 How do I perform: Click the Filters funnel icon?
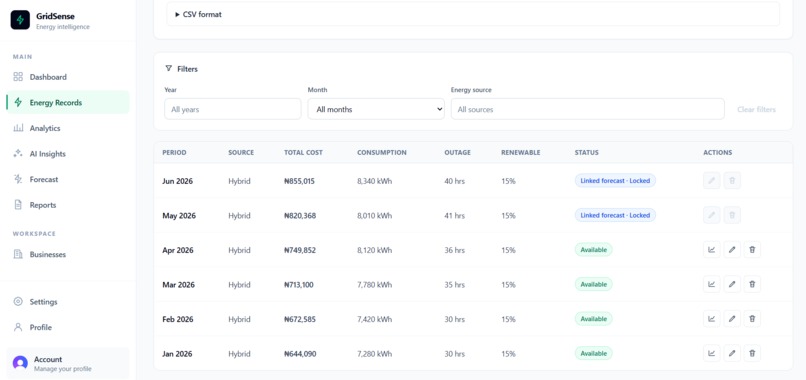(169, 68)
